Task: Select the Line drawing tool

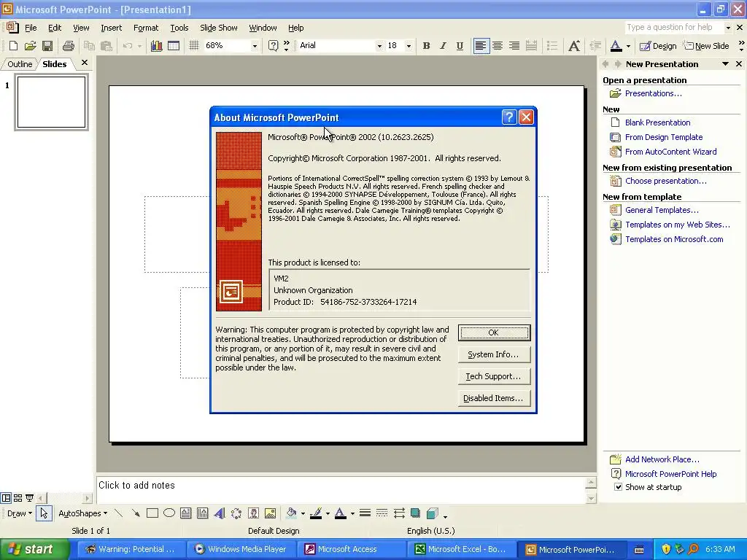Action: [119, 513]
